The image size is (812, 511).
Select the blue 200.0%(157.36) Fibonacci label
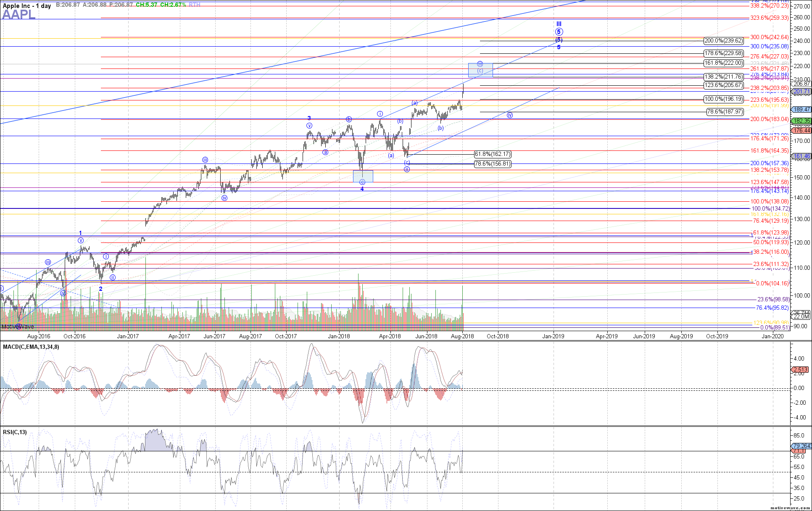pos(769,163)
